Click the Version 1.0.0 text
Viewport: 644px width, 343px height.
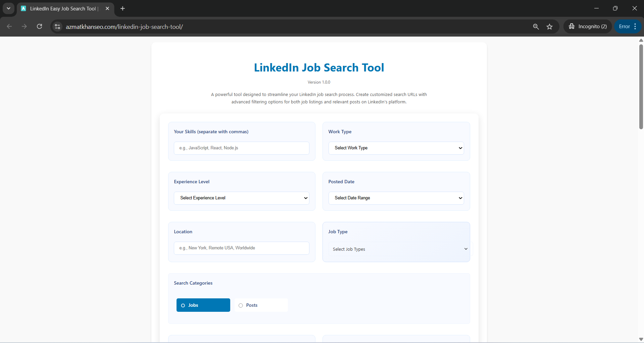click(319, 82)
